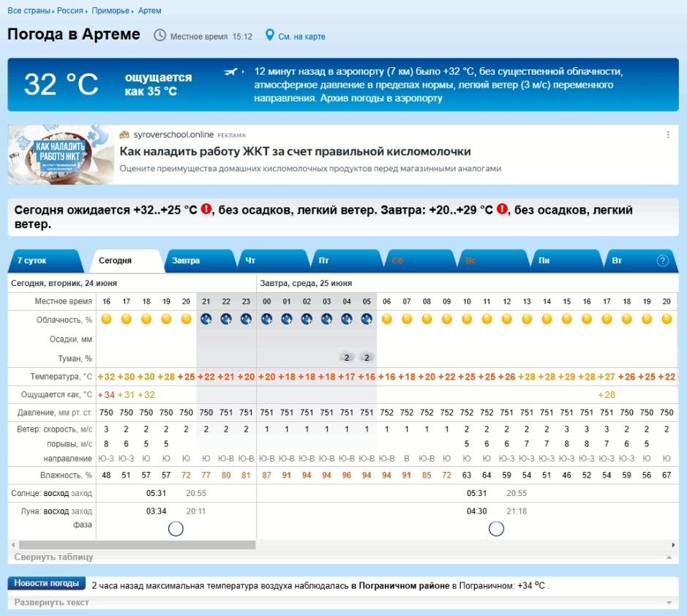Viewport: 687px width, 616px height.
Task: Click the fog icon under hour 05
Action: click(367, 358)
